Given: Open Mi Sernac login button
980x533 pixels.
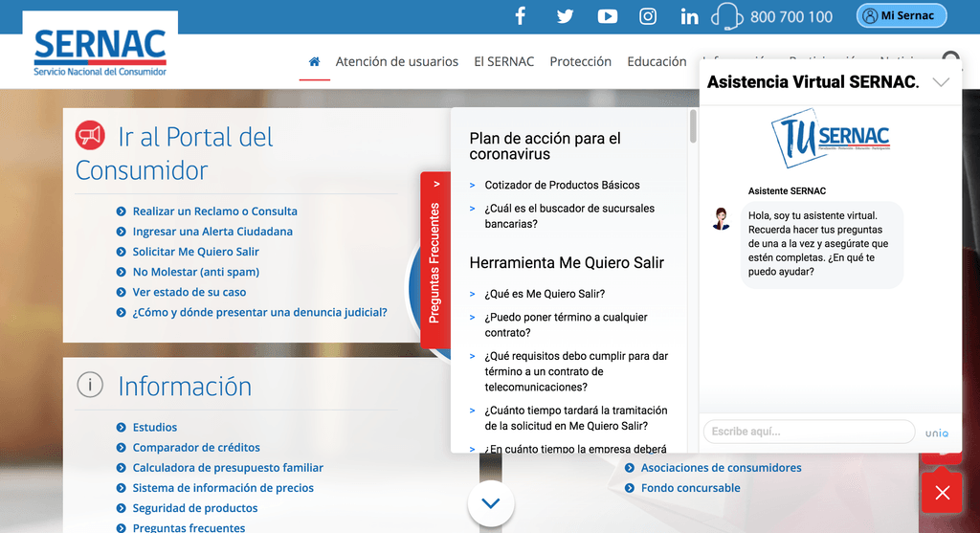Looking at the screenshot, I should click(x=902, y=15).
